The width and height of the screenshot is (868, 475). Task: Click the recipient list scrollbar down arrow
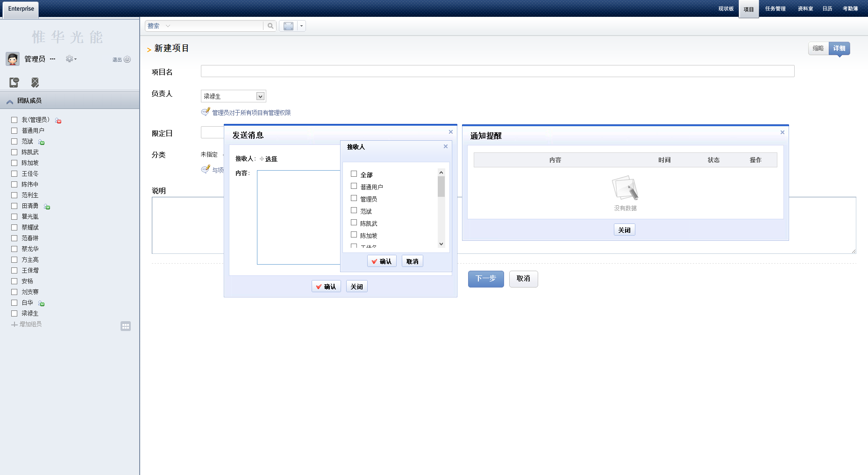[x=441, y=244]
